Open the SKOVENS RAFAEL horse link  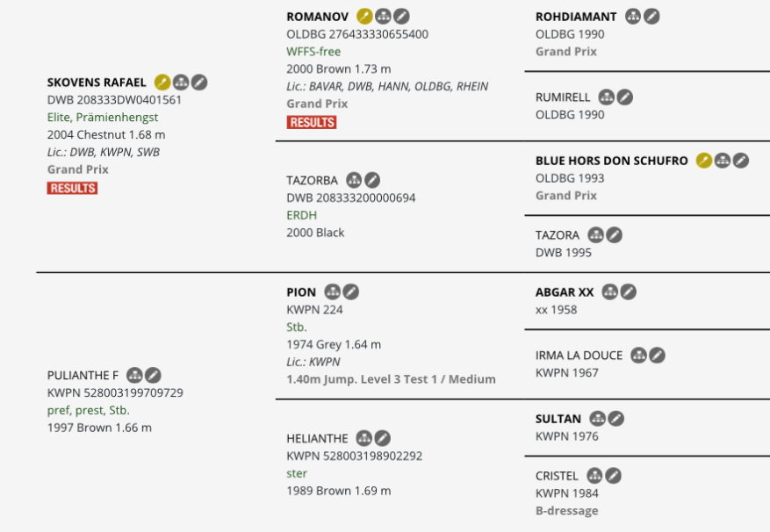pos(97,83)
